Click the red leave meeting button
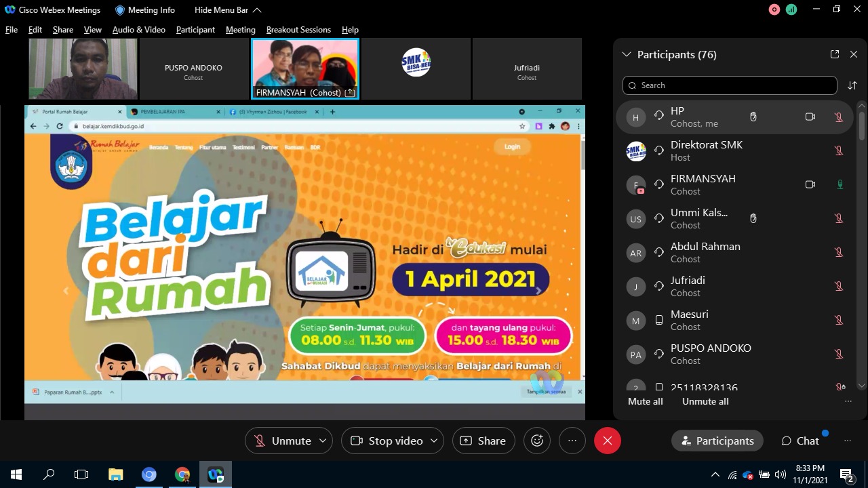868x488 pixels. click(607, 441)
